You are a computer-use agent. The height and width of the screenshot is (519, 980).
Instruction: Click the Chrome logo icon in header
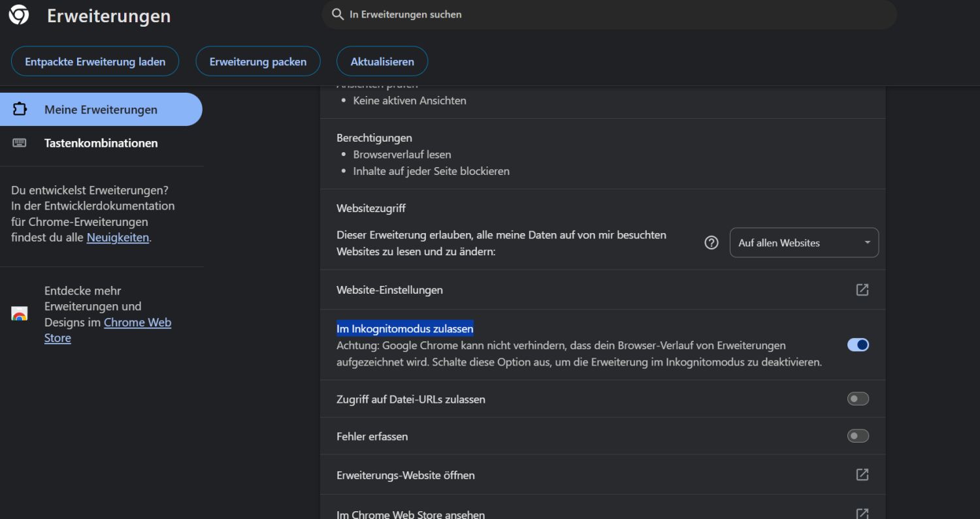(19, 14)
